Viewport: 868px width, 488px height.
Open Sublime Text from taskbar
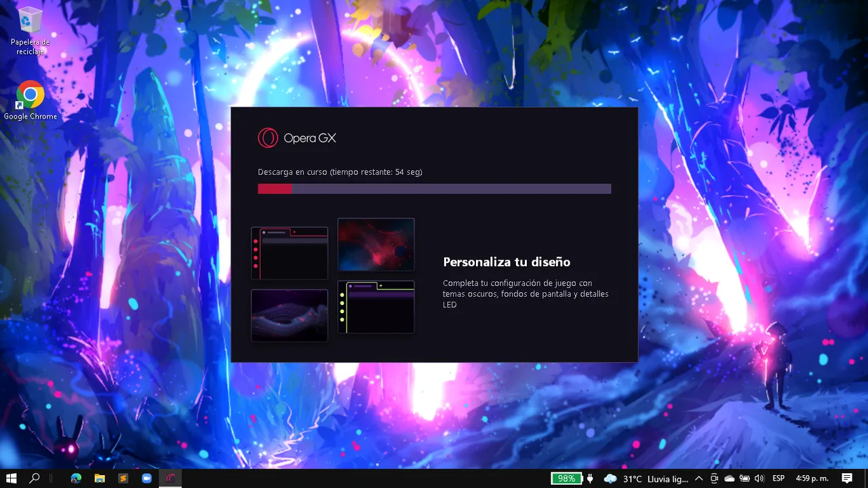123,479
